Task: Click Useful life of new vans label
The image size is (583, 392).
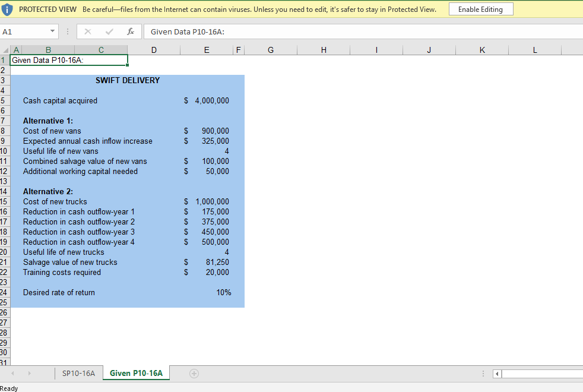Action: tap(61, 151)
